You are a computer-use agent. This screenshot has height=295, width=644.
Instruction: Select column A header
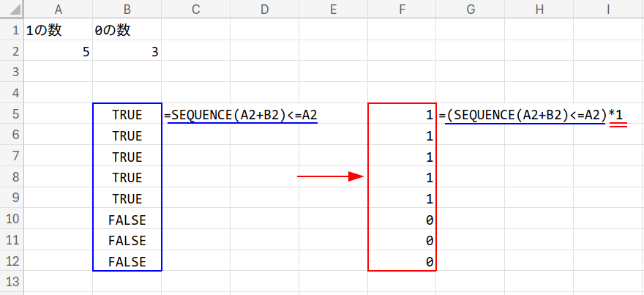(x=59, y=10)
